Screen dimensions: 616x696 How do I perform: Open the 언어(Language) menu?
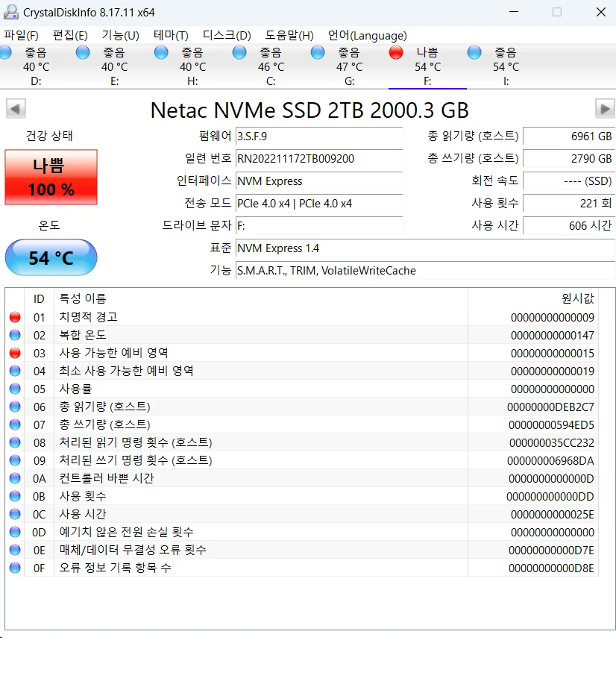point(368,35)
